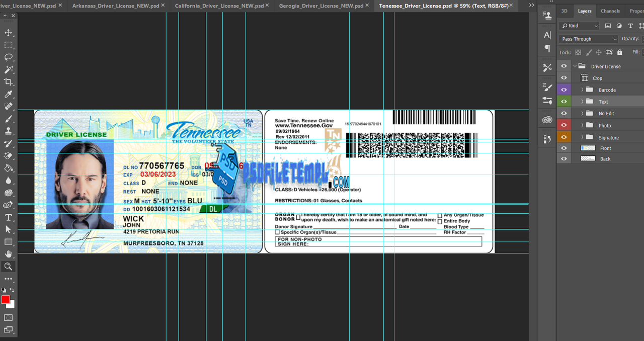
Task: Select the Move tool
Action: click(9, 33)
